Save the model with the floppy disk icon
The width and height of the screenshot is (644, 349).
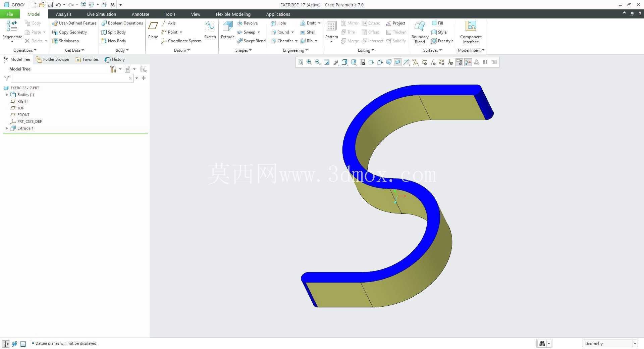click(x=50, y=5)
